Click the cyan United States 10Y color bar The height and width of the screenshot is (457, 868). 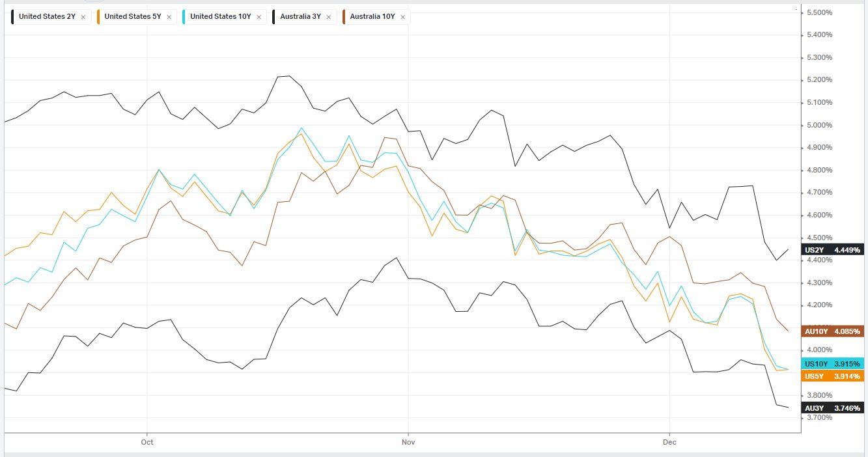pos(184,17)
